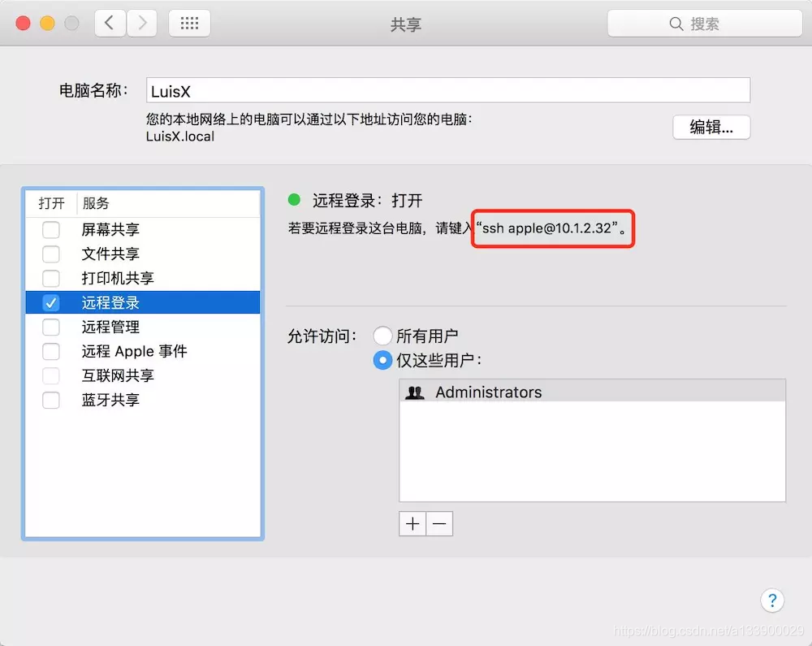Click the ssh apple@10.1.2.32 text
812x646 pixels.
coord(546,228)
